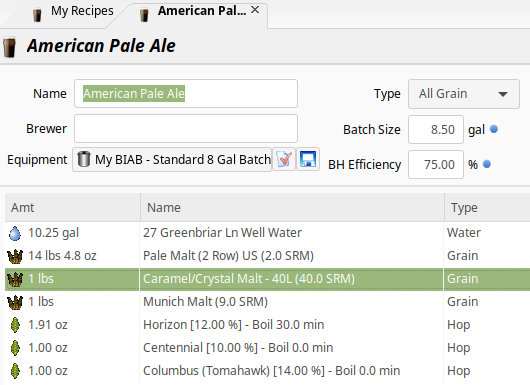Click the Water type cell
Screen dimensions: 530x385
pos(464,233)
